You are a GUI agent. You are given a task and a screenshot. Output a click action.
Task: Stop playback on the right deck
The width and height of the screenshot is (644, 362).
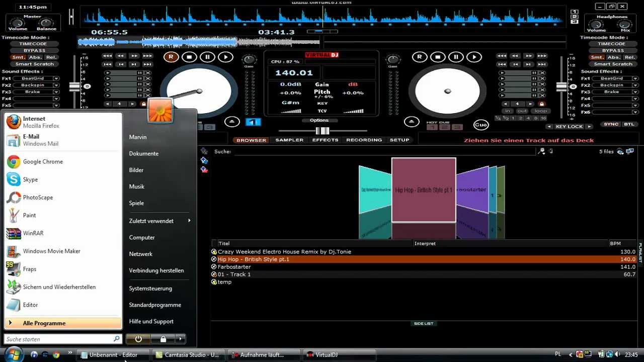pyautogui.click(x=438, y=57)
